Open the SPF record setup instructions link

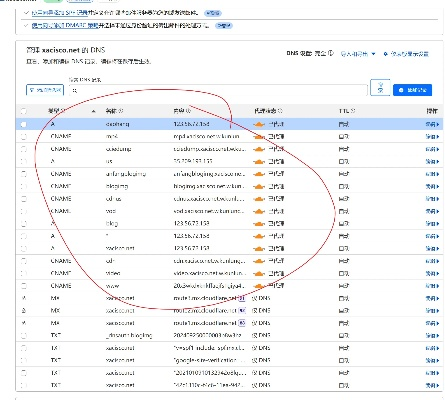coord(59,13)
